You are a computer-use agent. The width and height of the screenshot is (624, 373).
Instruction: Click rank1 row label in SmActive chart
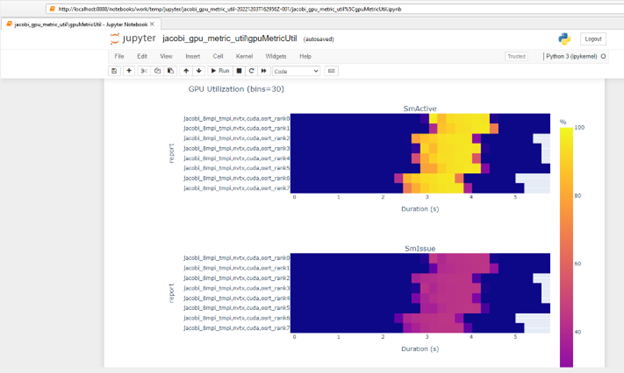tap(236, 128)
